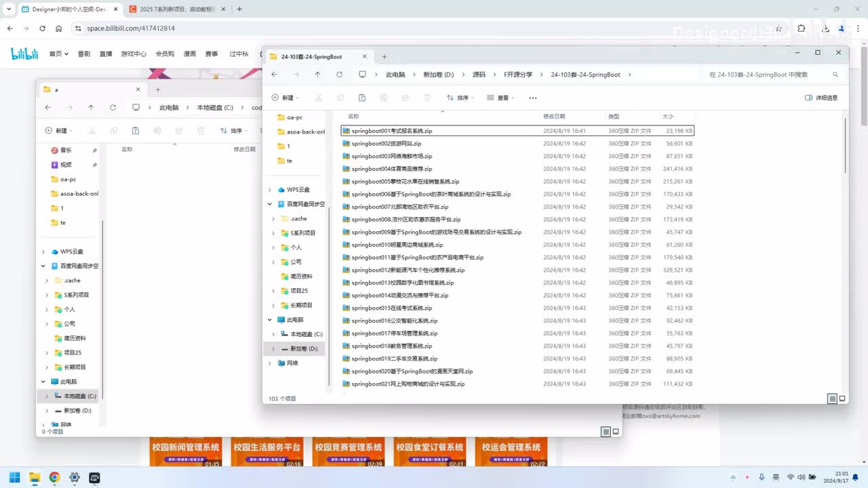The height and width of the screenshot is (488, 868).
Task: Expand 网络 in SpringBoot window sidebar
Action: (270, 363)
